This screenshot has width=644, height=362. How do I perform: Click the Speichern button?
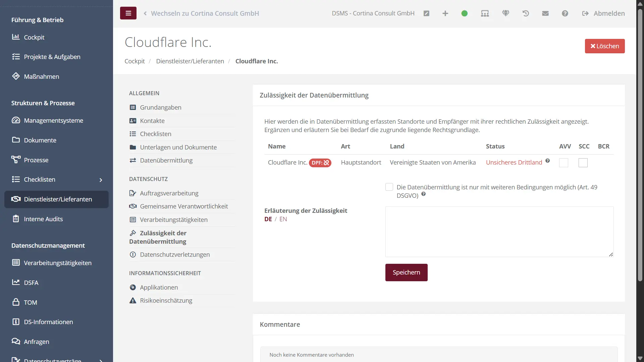tap(406, 273)
